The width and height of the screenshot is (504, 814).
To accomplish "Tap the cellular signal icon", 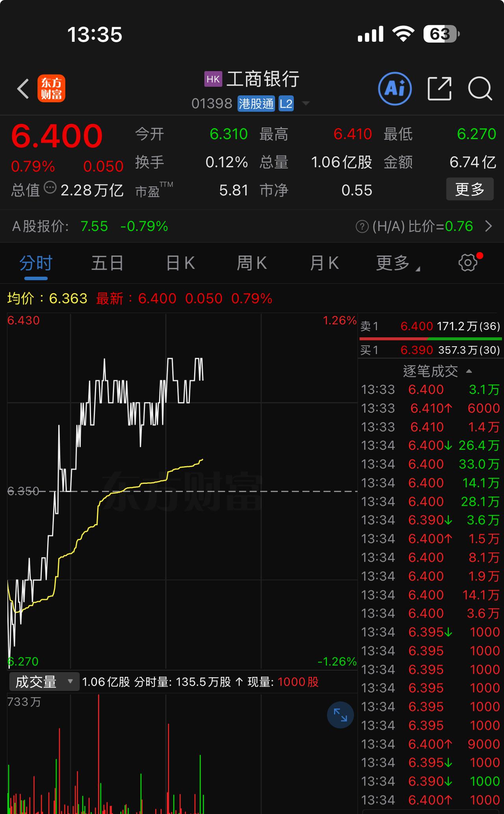I will pyautogui.click(x=371, y=34).
